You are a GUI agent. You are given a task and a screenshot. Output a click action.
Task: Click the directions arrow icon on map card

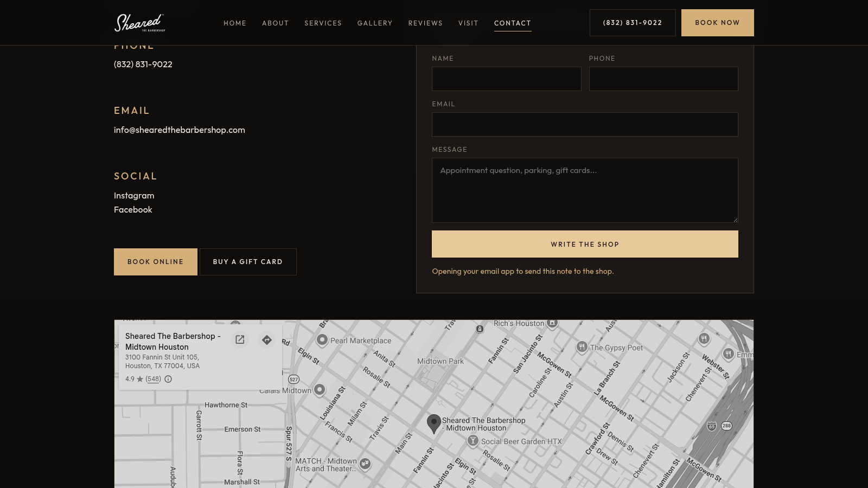pos(266,340)
